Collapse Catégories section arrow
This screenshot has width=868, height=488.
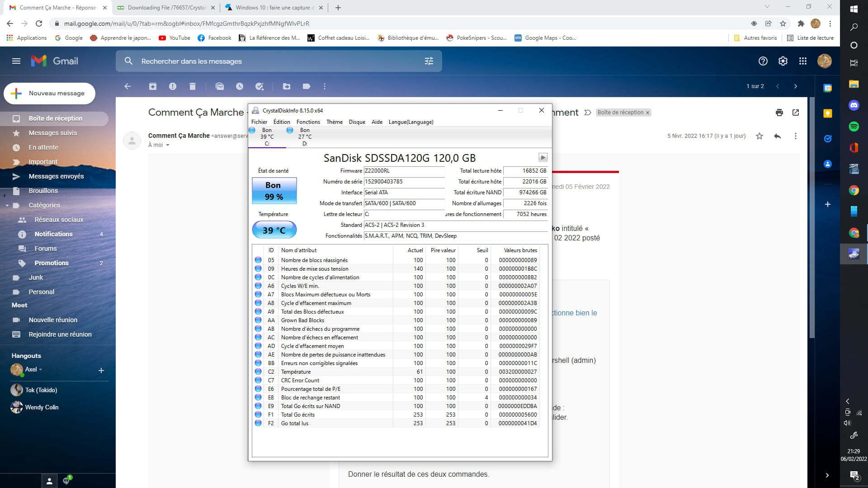7,206
